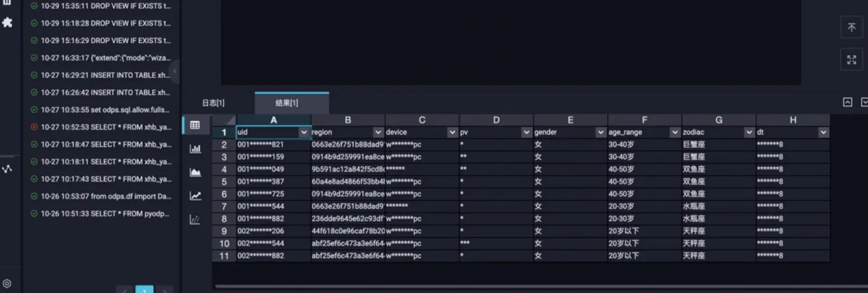Select row header 11
Screen dimensions: 868x293
(x=224, y=256)
